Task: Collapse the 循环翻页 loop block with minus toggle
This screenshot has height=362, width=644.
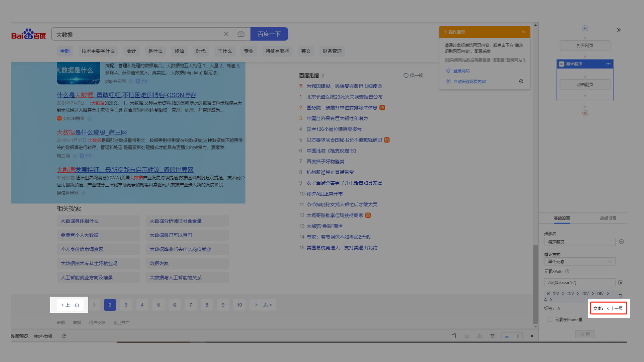Action: point(561,64)
